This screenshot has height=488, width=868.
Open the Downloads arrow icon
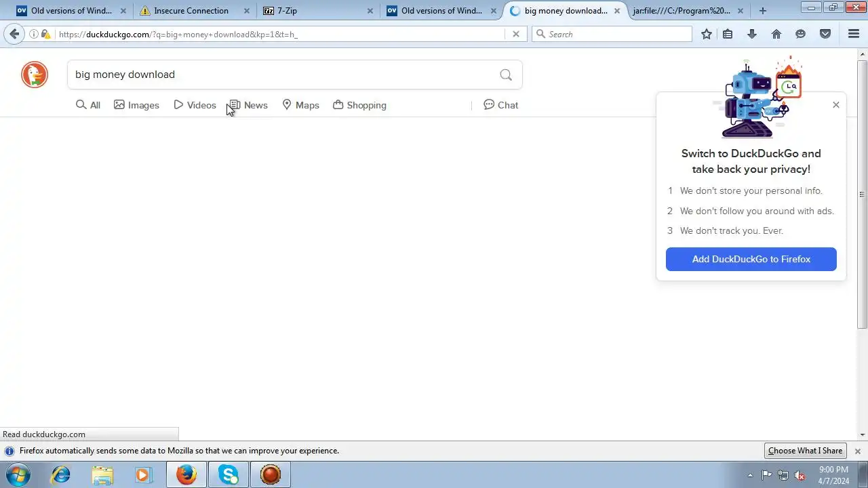coord(752,34)
